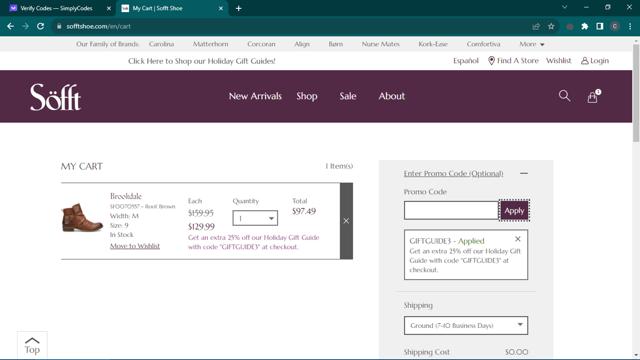
Task: Open the Shipping method dropdown
Action: coord(466,325)
